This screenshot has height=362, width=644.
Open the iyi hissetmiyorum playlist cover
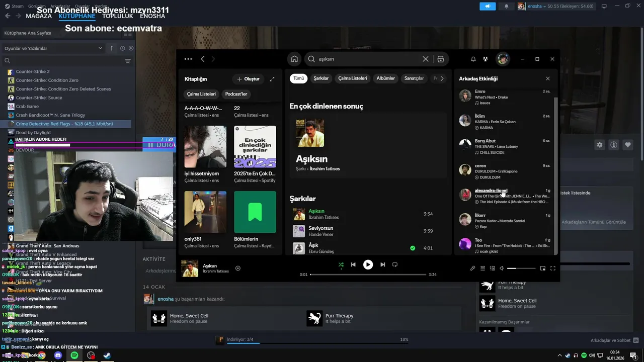[205, 146]
